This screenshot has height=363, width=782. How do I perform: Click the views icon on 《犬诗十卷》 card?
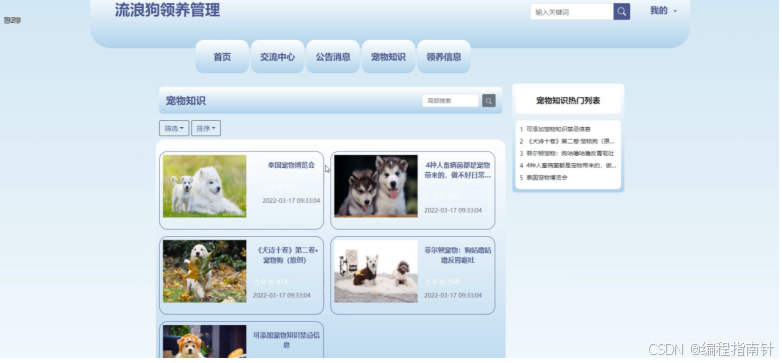pyautogui.click(x=271, y=282)
